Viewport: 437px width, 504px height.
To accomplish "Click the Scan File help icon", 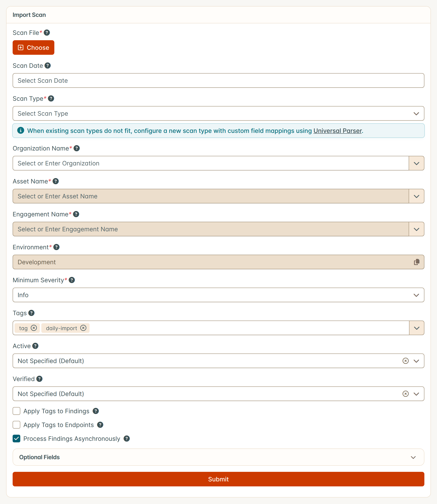I will [47, 33].
